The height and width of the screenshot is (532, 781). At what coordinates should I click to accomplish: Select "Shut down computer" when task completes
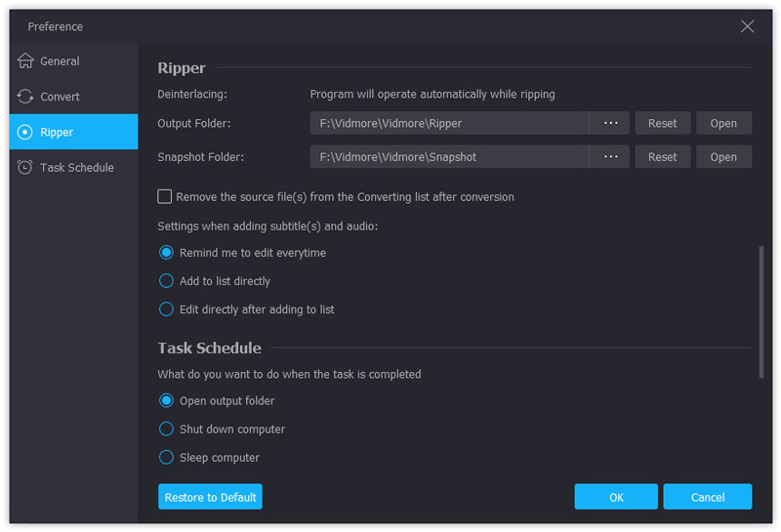click(x=166, y=429)
